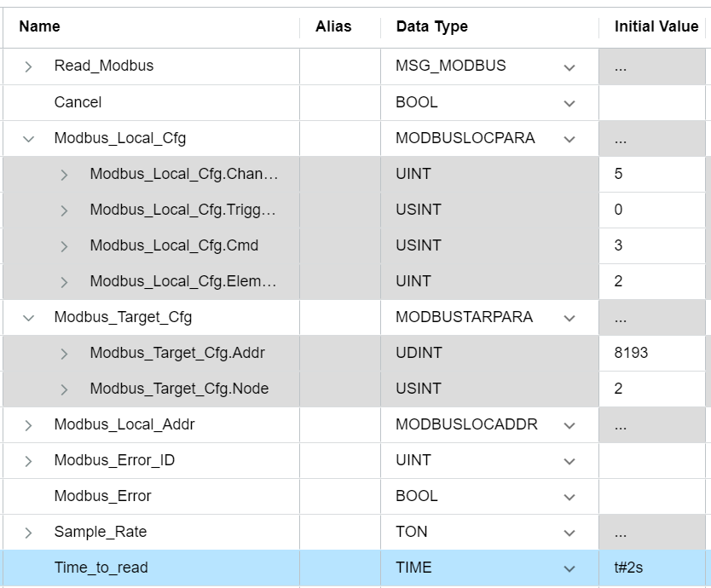The height and width of the screenshot is (588, 711).
Task: Edit the initial value t#2s
Action: [652, 568]
